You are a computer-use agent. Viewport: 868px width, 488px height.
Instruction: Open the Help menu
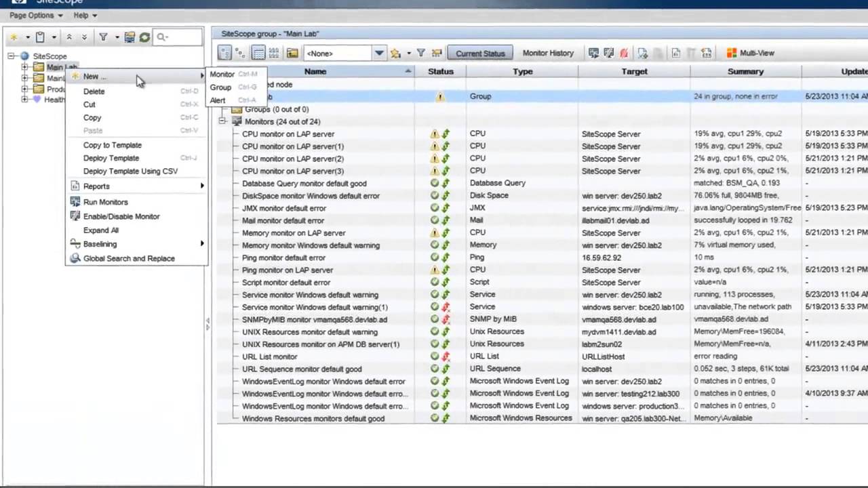click(x=85, y=15)
